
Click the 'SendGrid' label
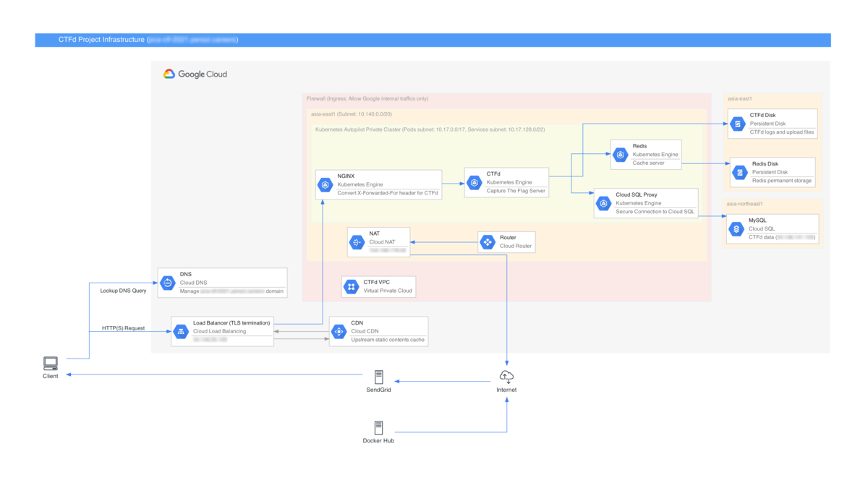tap(378, 390)
